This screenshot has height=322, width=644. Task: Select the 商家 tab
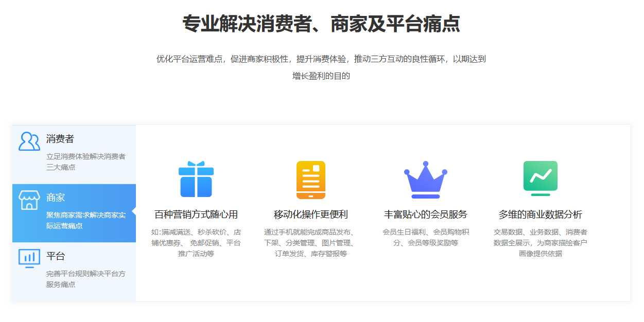coord(74,213)
